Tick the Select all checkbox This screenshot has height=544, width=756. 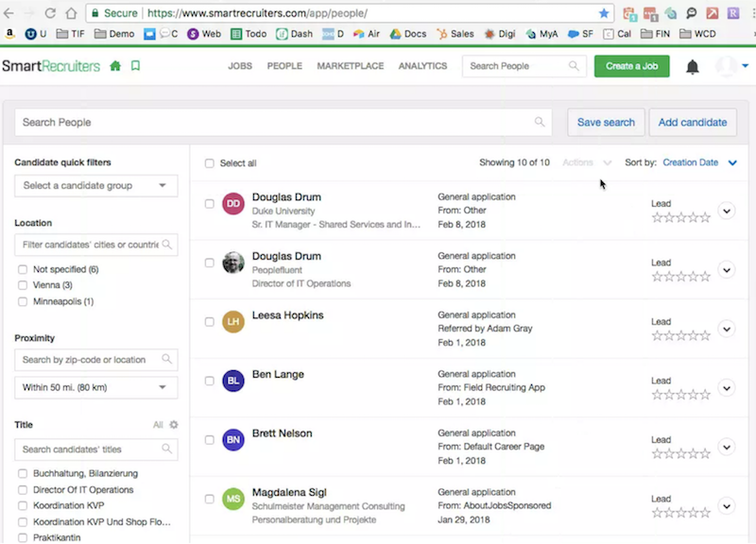pos(209,163)
